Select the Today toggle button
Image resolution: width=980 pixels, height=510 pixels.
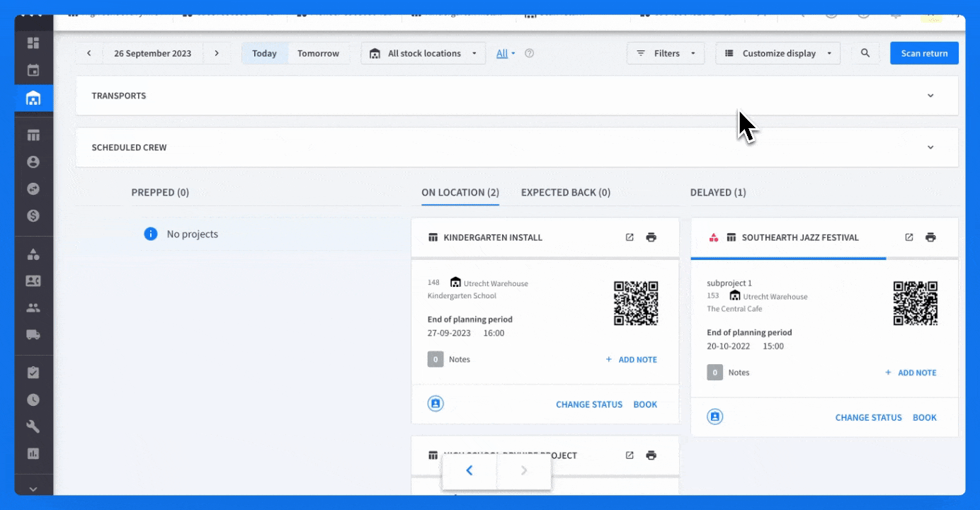[265, 53]
